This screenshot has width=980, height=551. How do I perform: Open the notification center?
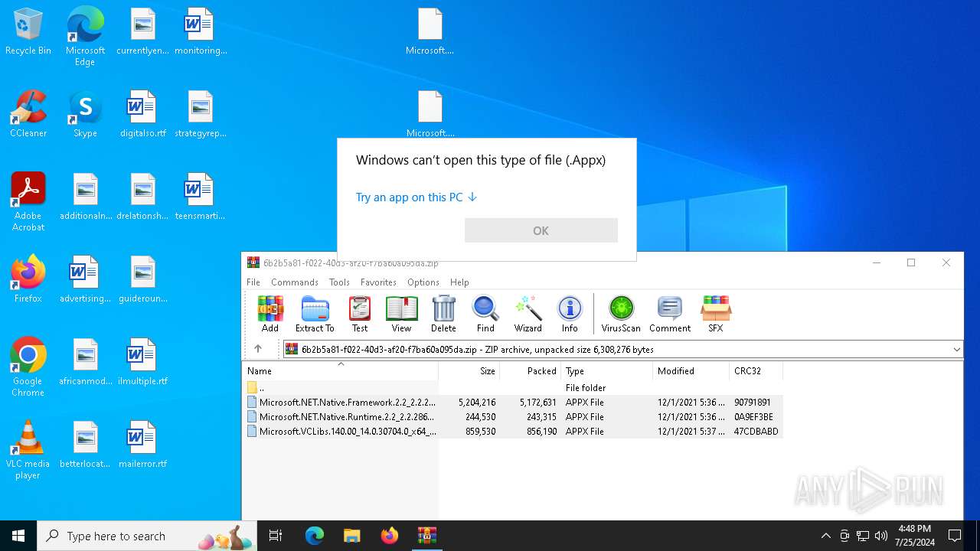click(x=955, y=536)
